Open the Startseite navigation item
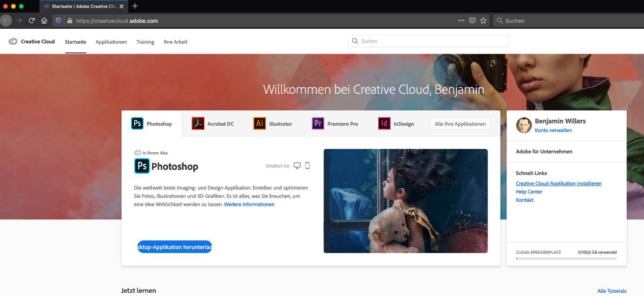The width and height of the screenshot is (644, 296). click(75, 42)
